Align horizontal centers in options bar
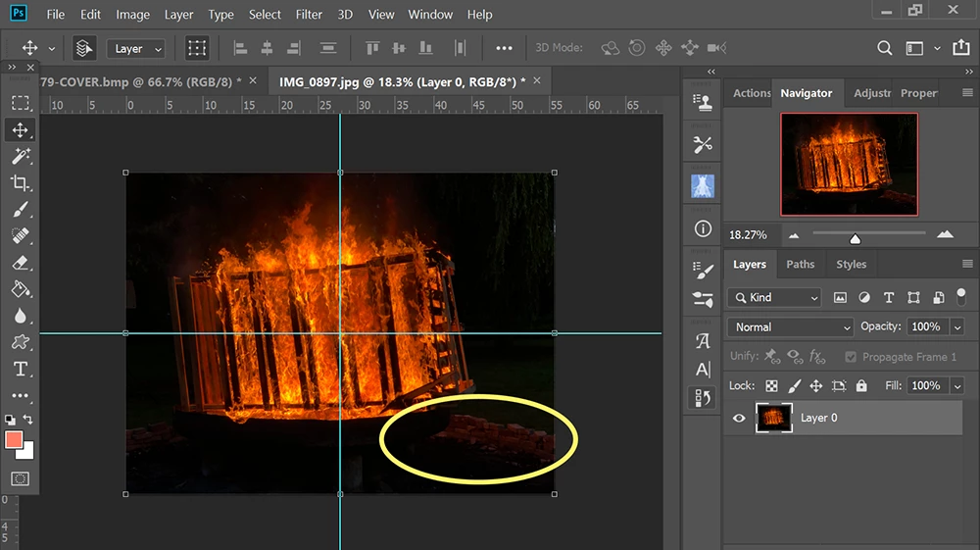980x550 pixels. click(267, 48)
